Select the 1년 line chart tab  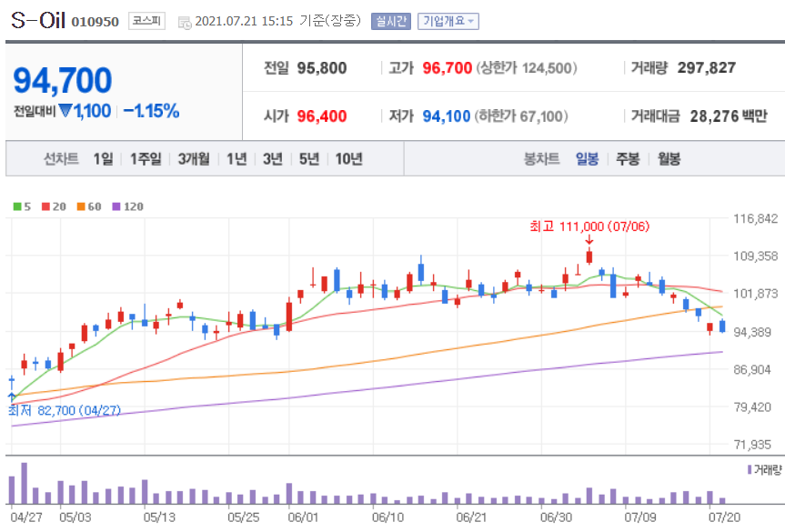[237, 159]
